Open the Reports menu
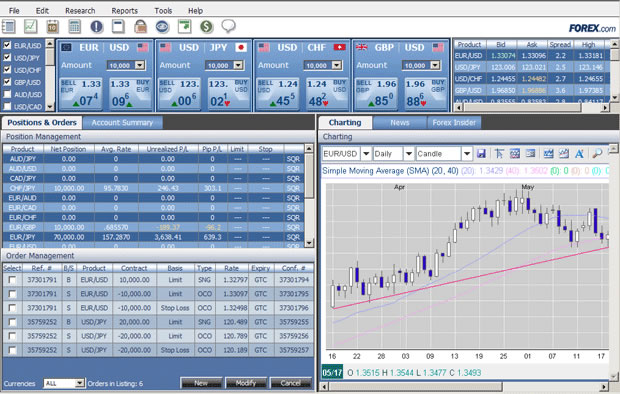Viewport: 620px width, 394px height. point(125,11)
